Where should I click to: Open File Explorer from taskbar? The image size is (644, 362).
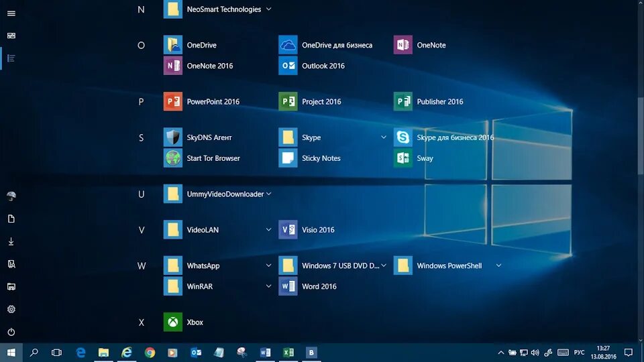click(103, 353)
